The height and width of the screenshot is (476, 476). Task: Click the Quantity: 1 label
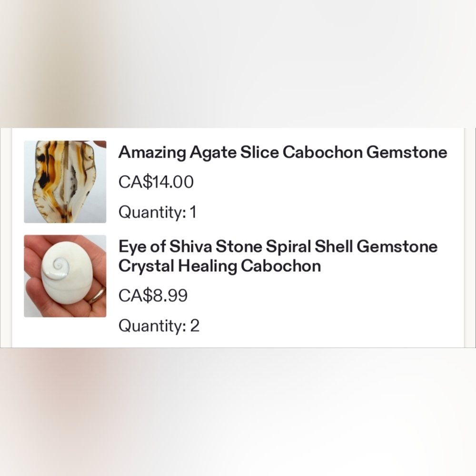158,212
